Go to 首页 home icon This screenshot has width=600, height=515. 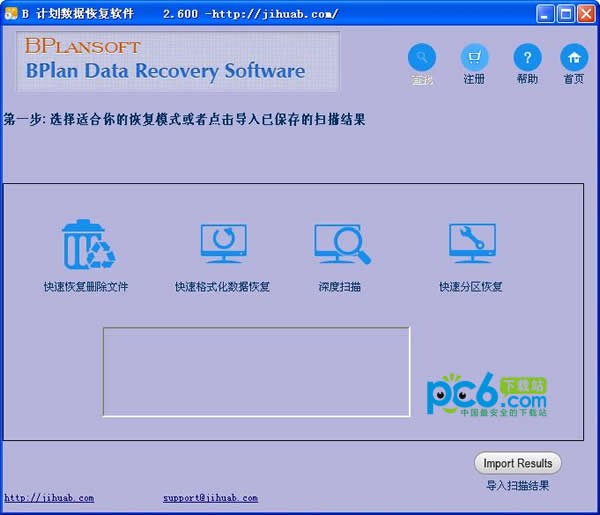click(574, 58)
